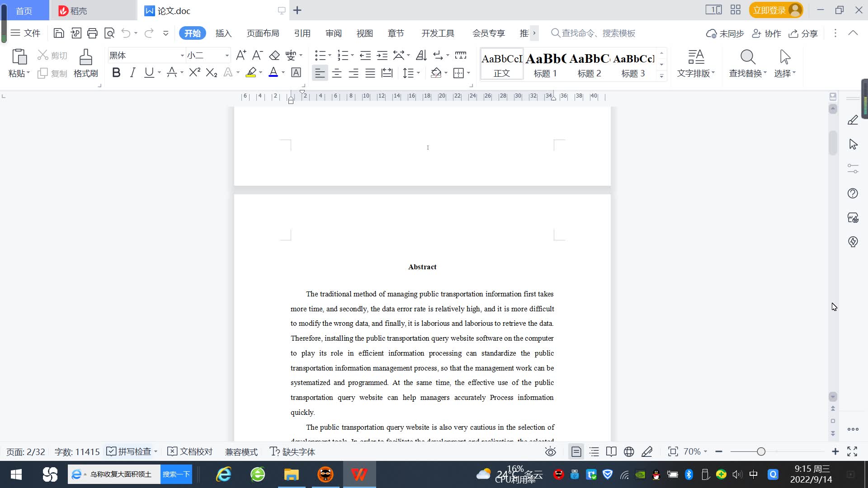Click the character border icon
This screenshot has height=488, width=868.
click(296, 72)
